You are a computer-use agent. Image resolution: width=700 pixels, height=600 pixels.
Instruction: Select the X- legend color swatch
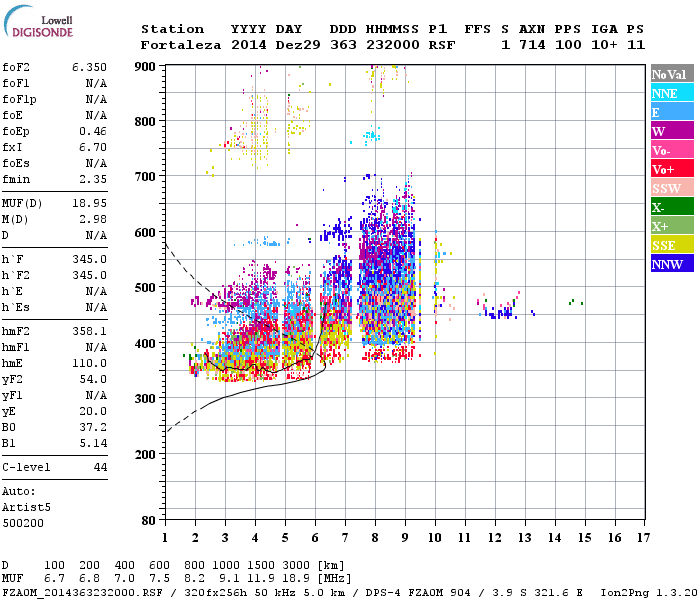672,207
